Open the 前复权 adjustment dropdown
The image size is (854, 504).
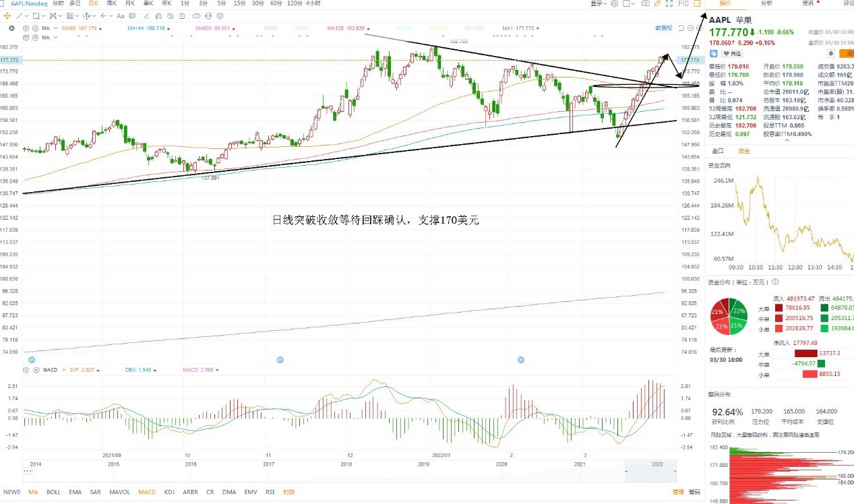pyautogui.click(x=663, y=28)
